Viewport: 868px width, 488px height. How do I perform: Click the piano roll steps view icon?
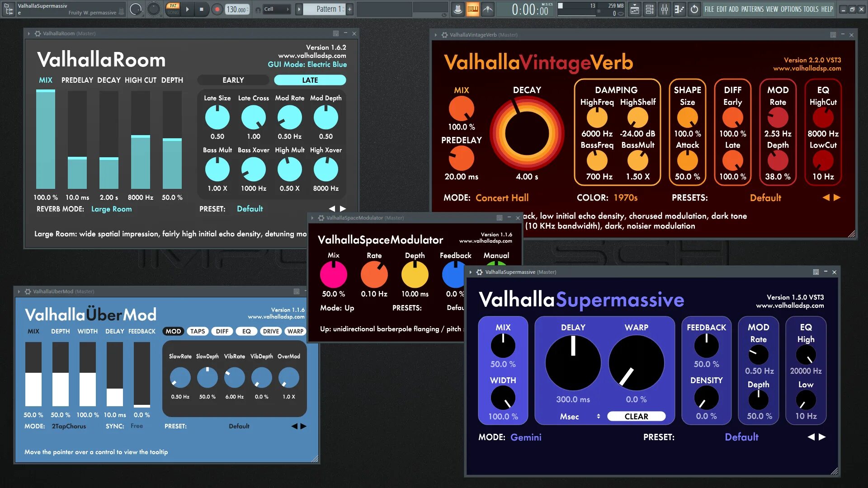pos(679,9)
